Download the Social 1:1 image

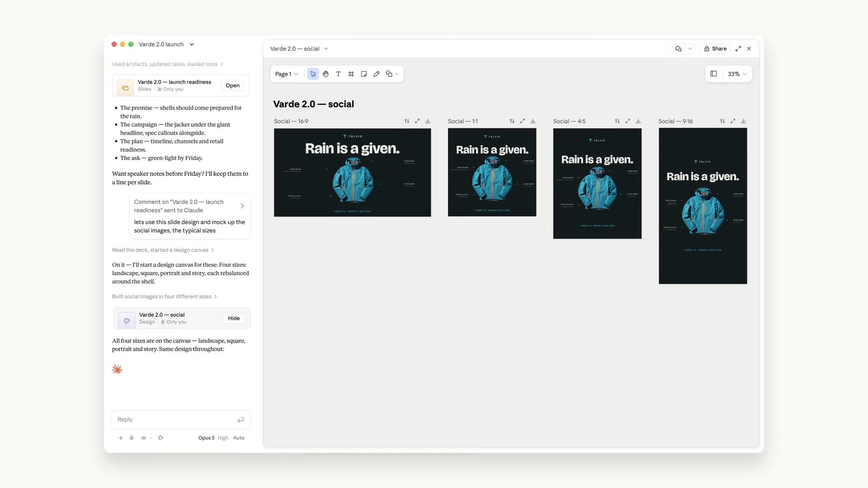[533, 121]
